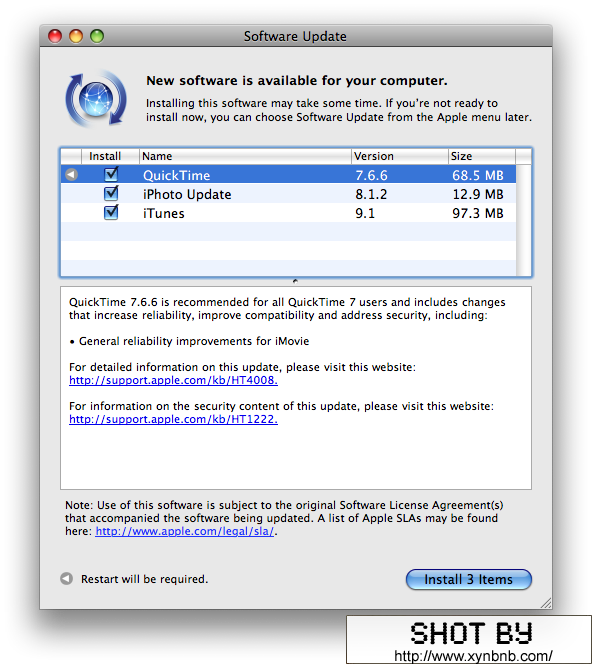592x664 pixels.
Task: Click the restart indicator icon in QuickTime row
Action: tap(71, 174)
